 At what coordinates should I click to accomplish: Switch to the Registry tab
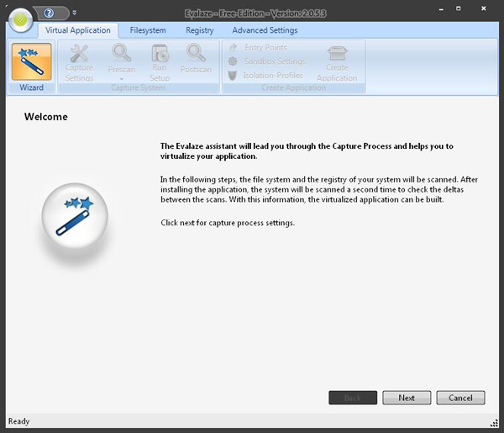(x=200, y=30)
